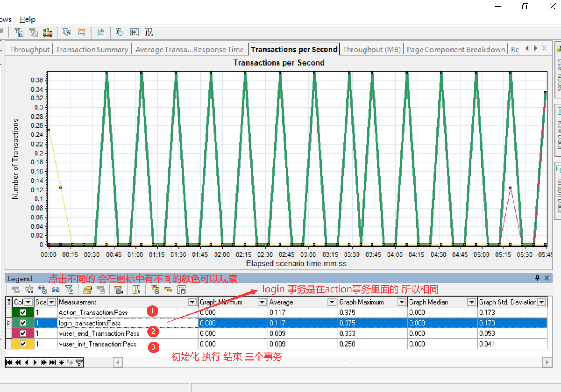Click the Action_Transaction dark green color swatch
This screenshot has height=392, width=561.
point(23,313)
